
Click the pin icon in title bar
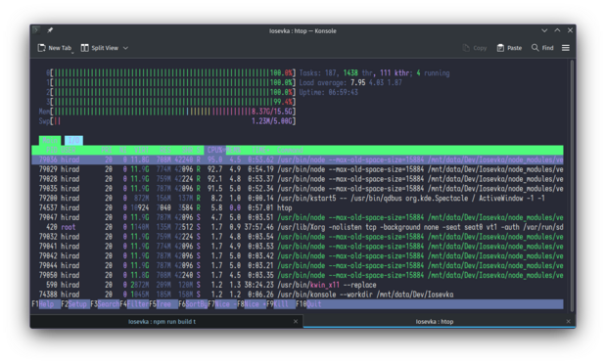(x=50, y=30)
